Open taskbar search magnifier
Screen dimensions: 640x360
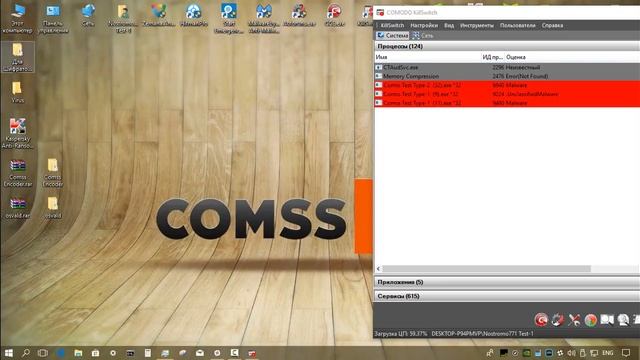tap(26, 353)
